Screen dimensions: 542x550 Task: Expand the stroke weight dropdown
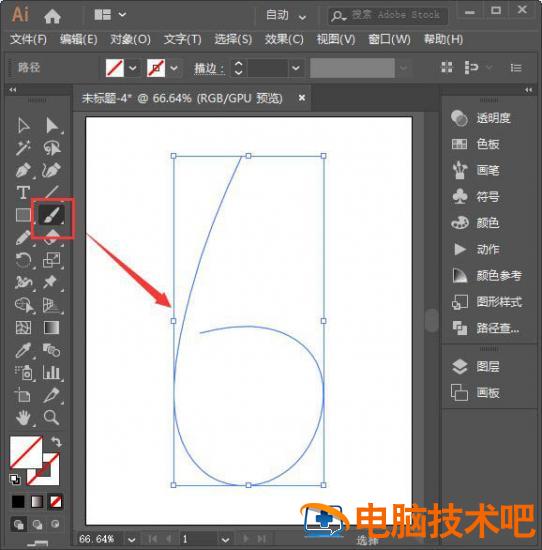tap(296, 68)
